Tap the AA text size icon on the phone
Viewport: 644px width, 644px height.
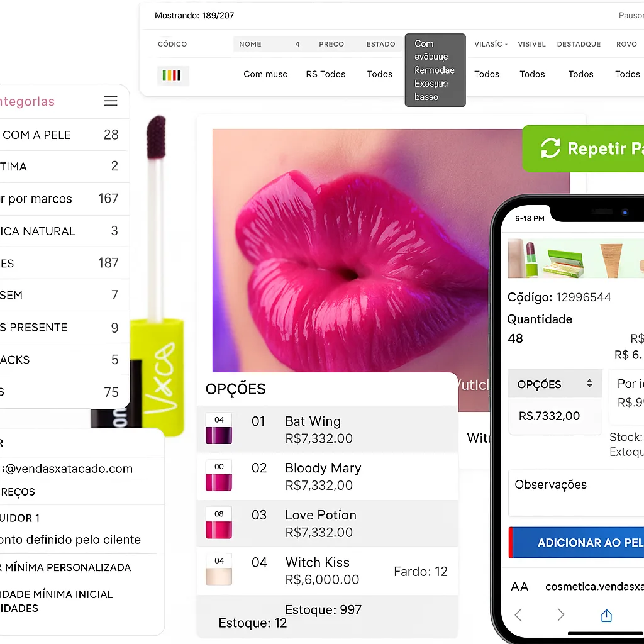[519, 586]
